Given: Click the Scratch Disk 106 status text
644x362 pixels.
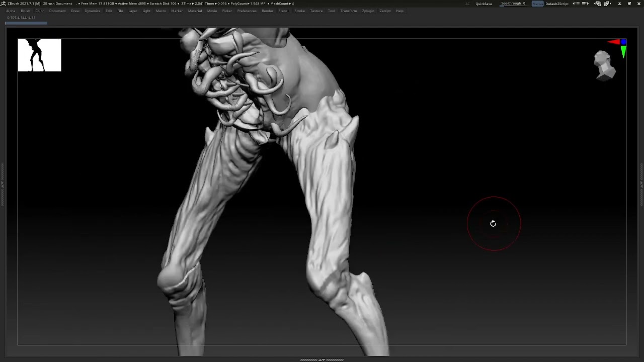Looking at the screenshot, I should [163, 4].
